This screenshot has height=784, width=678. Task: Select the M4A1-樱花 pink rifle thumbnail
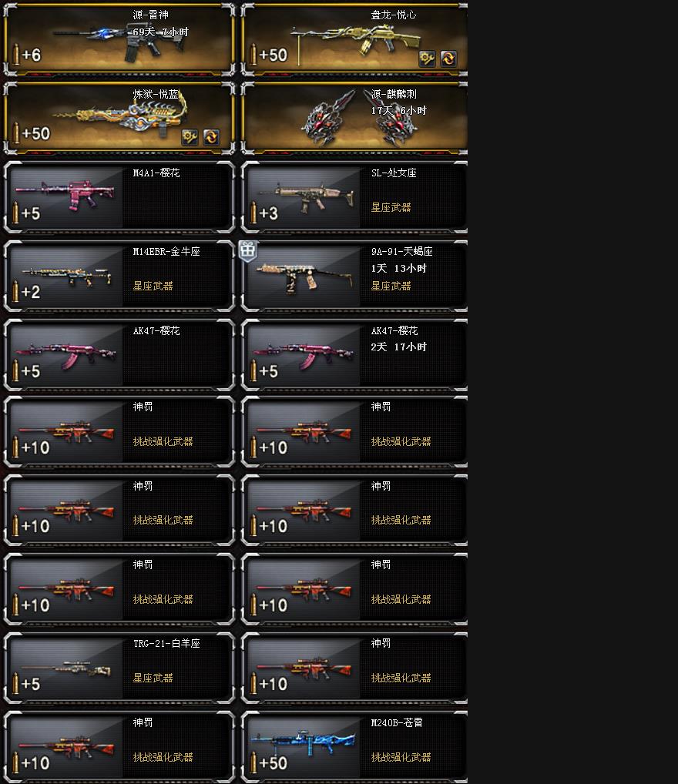pyautogui.click(x=66, y=196)
